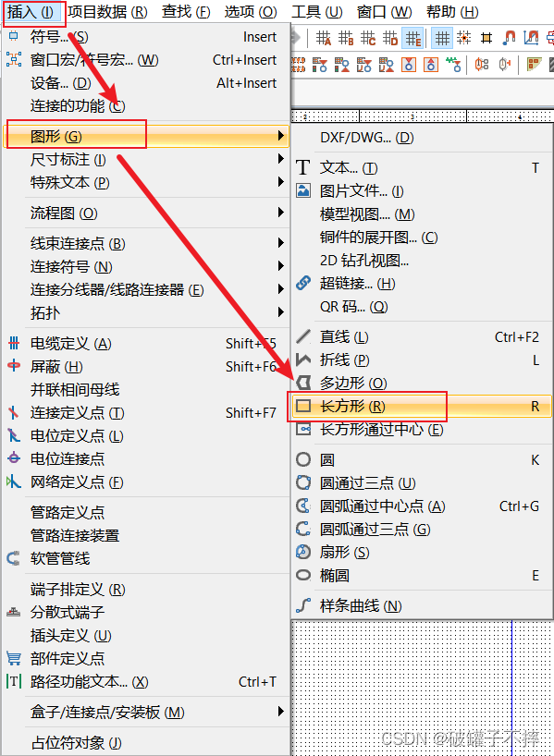
Task: Expand the 特殊文本 (P) submenu
Action: coord(146,182)
